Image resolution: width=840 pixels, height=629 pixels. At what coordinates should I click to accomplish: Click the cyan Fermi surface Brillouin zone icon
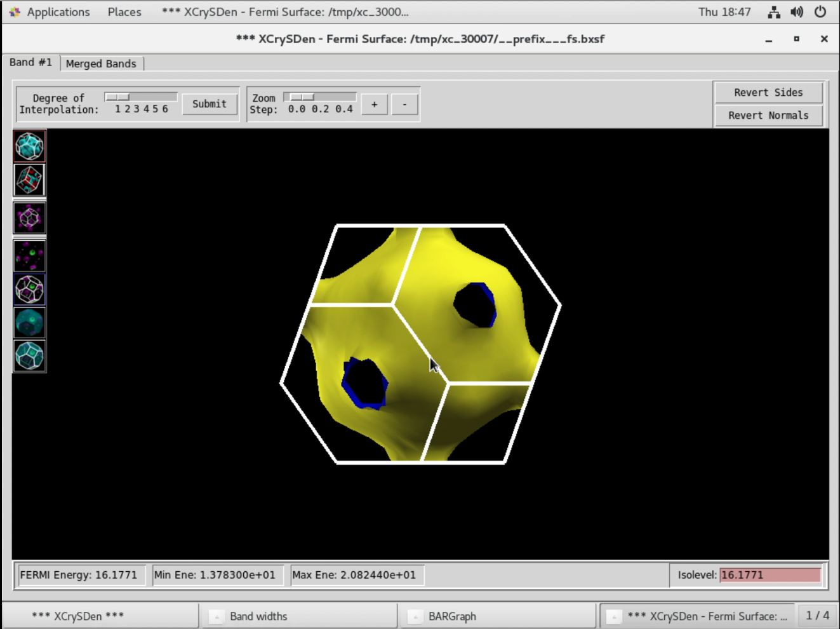[x=29, y=147]
